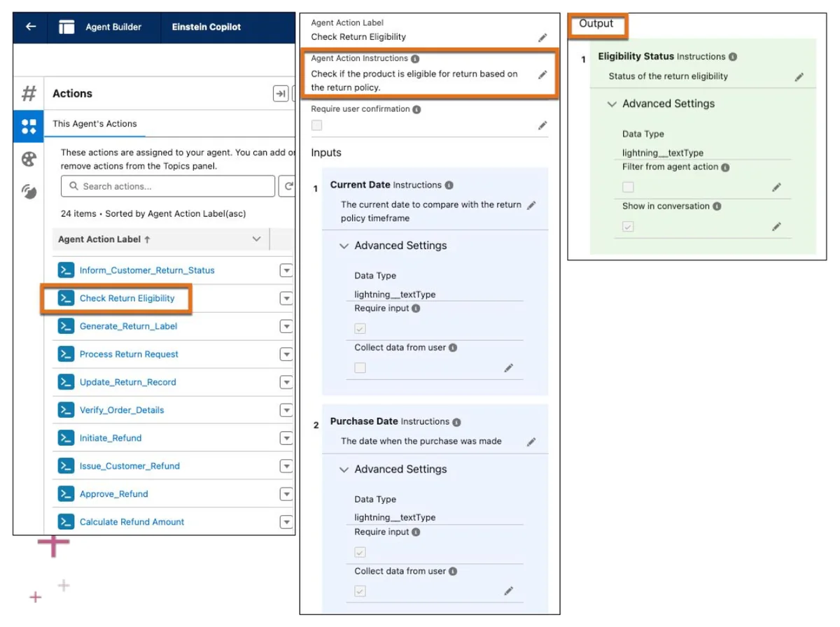Click the back arrow in Agent Builder header
840x627 pixels.
(x=30, y=27)
